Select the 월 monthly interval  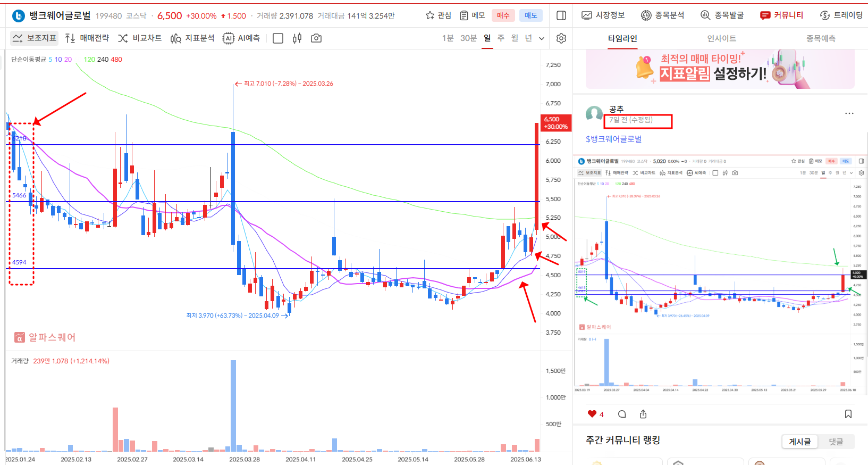[515, 38]
